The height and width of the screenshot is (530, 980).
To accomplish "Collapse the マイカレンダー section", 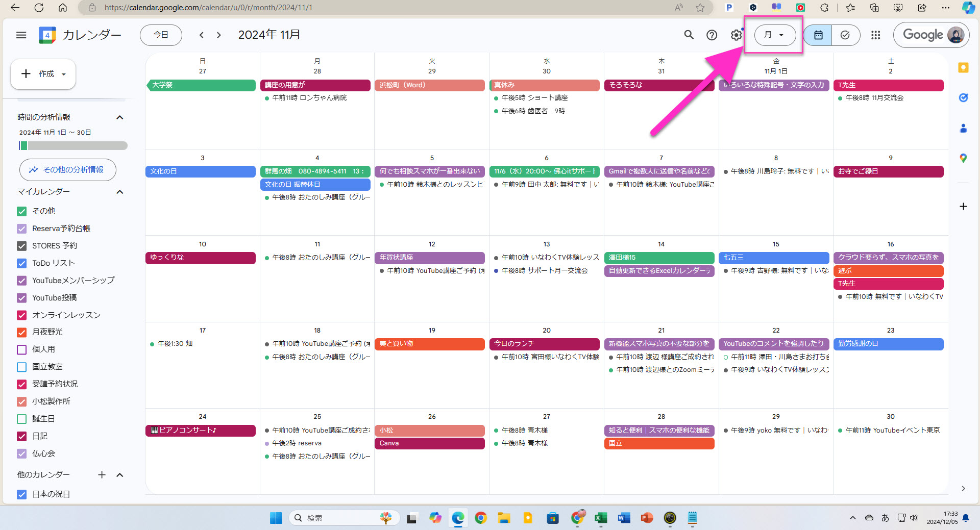I will pos(120,192).
